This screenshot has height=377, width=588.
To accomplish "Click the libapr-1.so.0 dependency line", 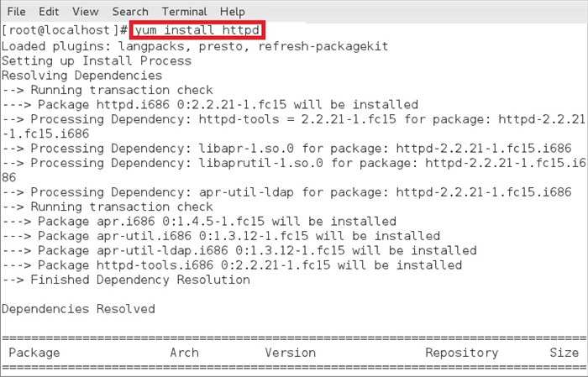I will point(287,149).
